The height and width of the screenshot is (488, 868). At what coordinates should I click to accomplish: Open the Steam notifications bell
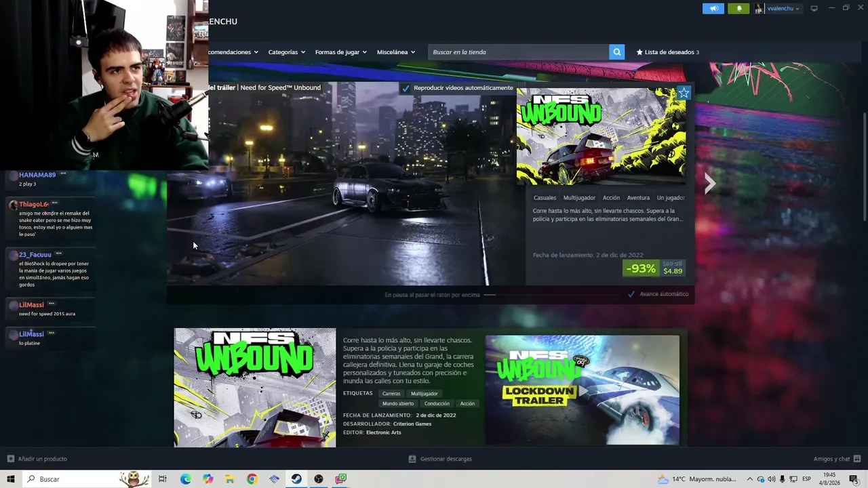[x=738, y=9]
